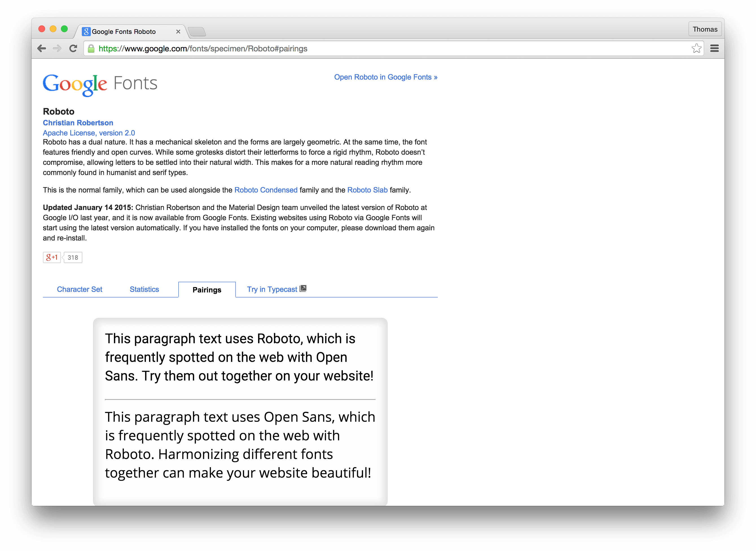756x551 pixels.
Task: Click the Google Fonts Roboto tab favicon
Action: point(86,31)
